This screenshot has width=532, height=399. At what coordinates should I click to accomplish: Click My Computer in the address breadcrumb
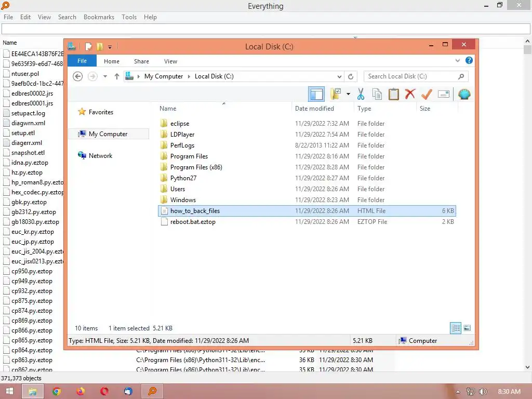coord(163,76)
